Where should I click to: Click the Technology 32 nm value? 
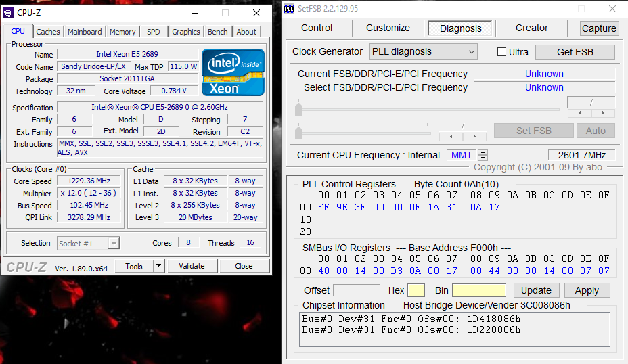pos(76,91)
